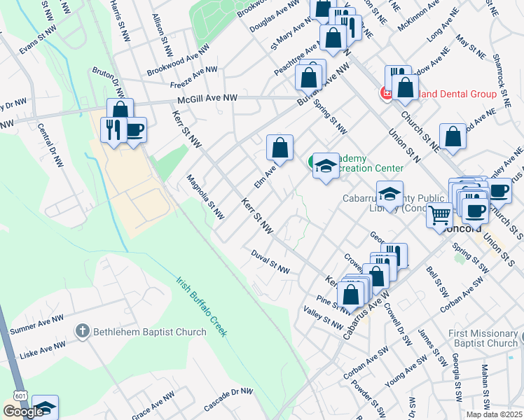Image resolution: width=524 pixels, height=420 pixels.
Task: Click the Grace Ave NW street label
Action: point(153,405)
